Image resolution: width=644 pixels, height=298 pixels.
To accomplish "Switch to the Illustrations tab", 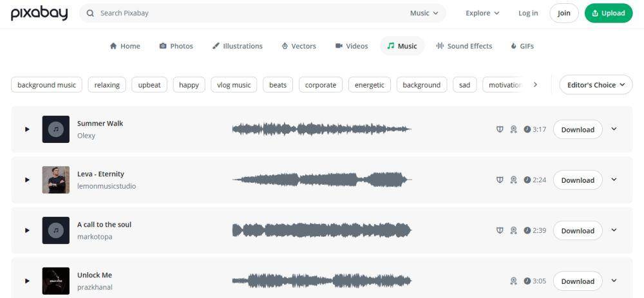I will [238, 46].
